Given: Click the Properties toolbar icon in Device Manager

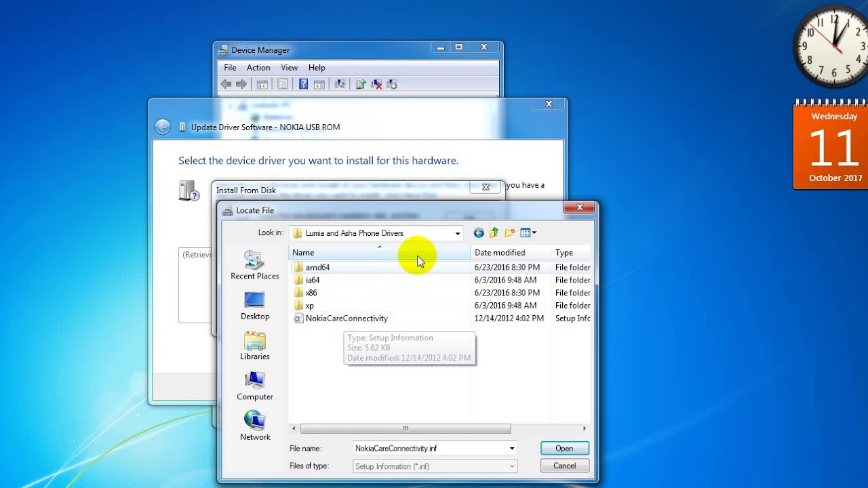Looking at the screenshot, I should point(283,84).
